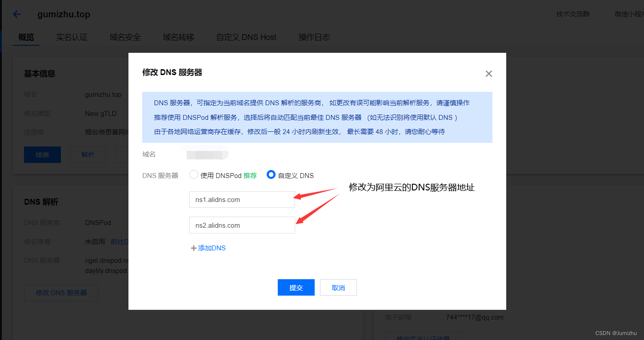Submit the DNS changes with 提交
Screen dimensions: 644x340
(296, 287)
